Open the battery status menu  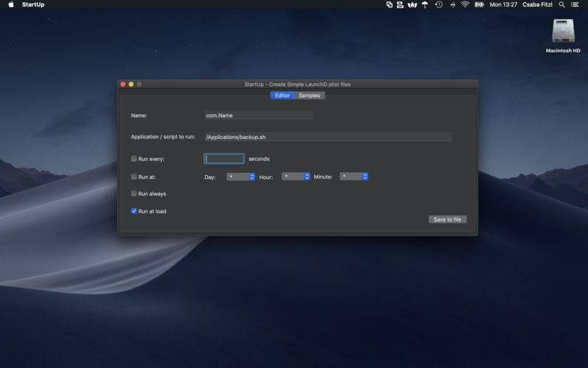[x=479, y=4]
